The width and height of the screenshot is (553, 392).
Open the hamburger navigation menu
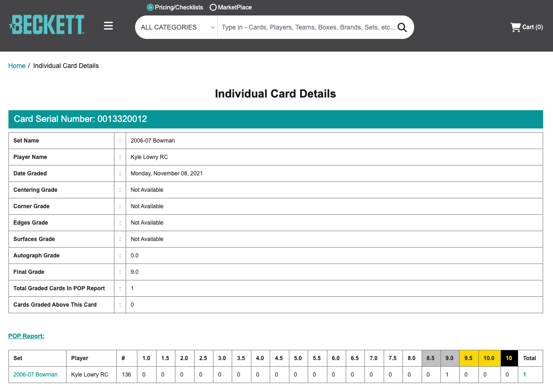click(x=108, y=26)
